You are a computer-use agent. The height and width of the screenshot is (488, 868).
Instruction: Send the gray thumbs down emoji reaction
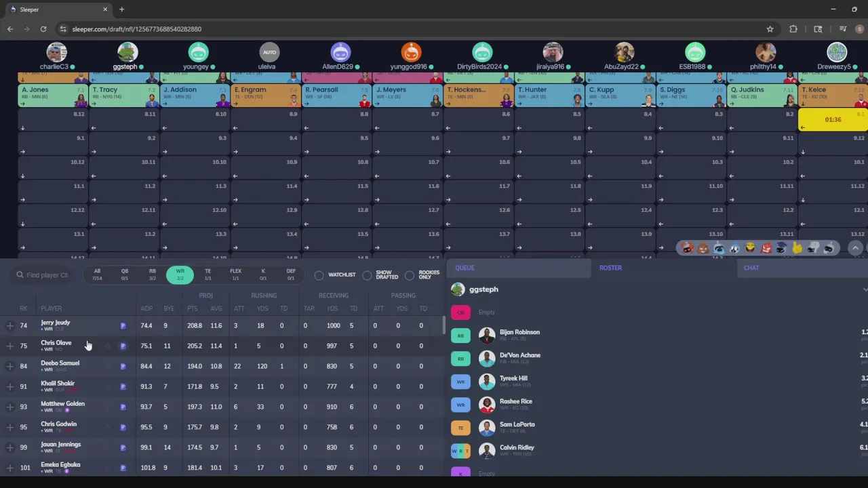click(x=813, y=249)
